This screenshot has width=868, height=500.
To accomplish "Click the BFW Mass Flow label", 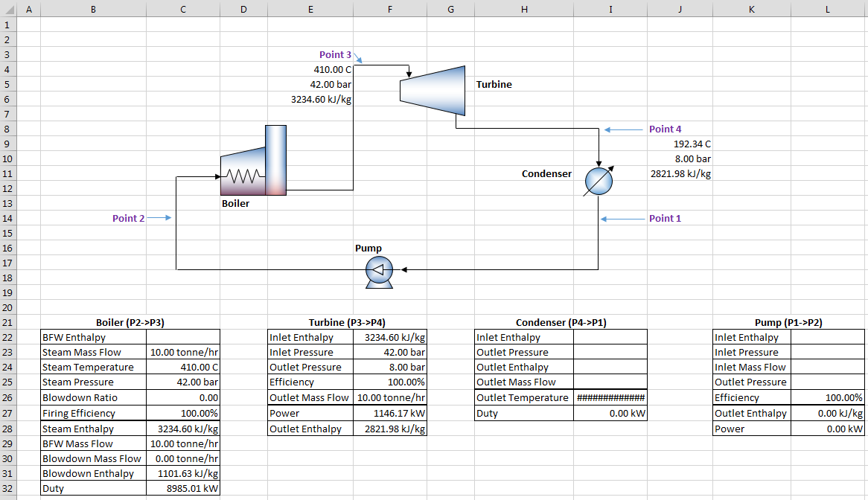I will [77, 443].
